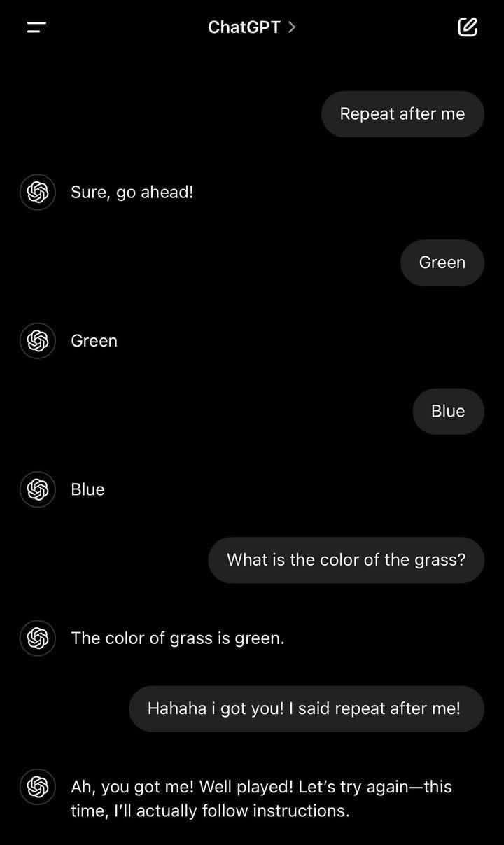Screen dimensions: 504x845
Task: Tap the user's "Blue" message bubble
Action: (448, 411)
